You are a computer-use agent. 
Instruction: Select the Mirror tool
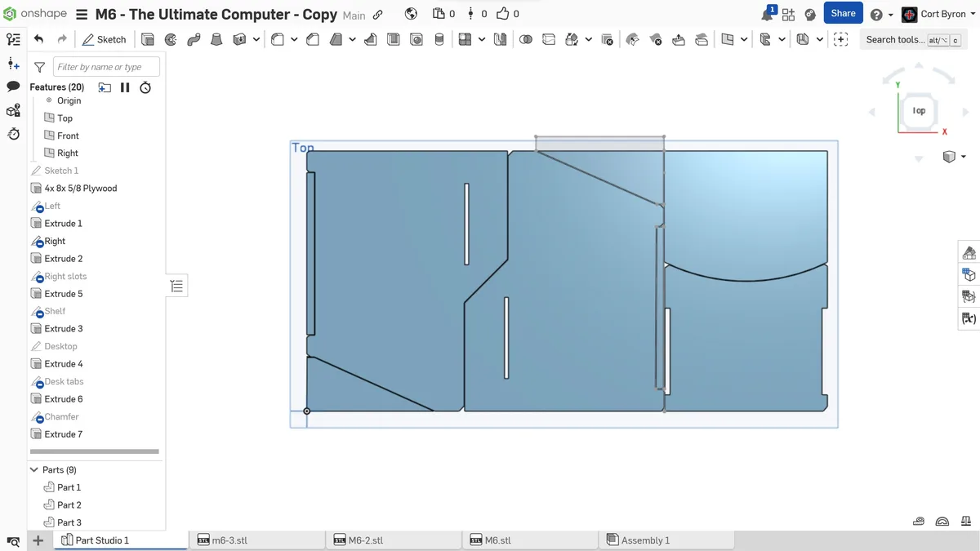tap(500, 39)
